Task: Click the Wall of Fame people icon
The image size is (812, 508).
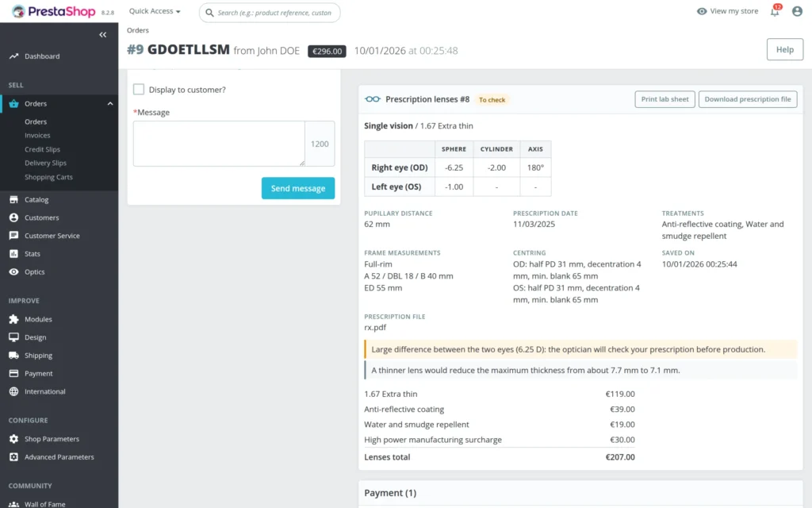Action: pos(13,504)
